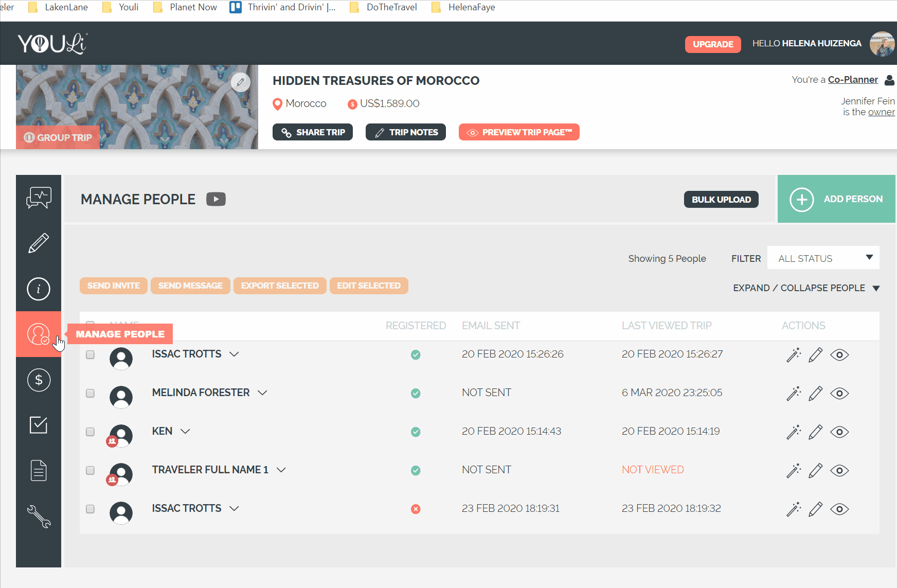Screen dimensions: 897x588
Task: Click the magic wand for Melinda Forester
Action: click(794, 394)
